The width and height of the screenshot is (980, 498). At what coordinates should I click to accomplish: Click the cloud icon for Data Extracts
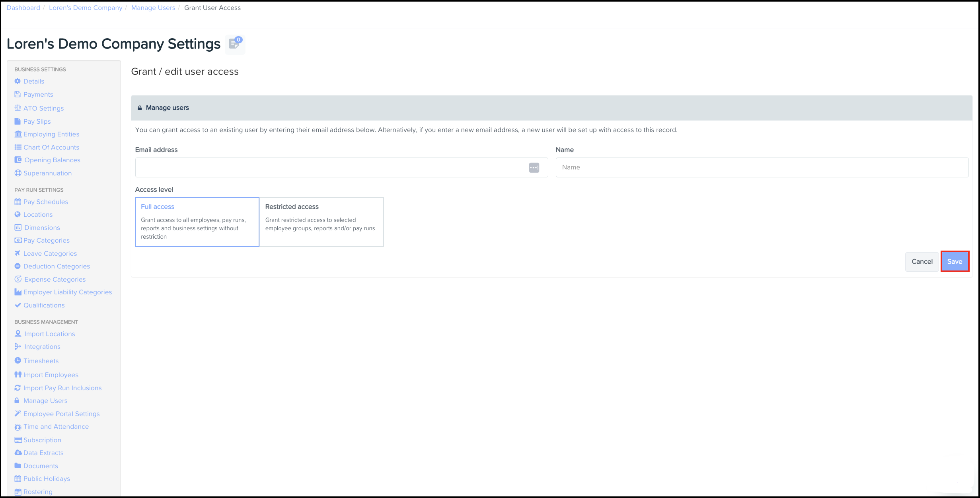(18, 453)
